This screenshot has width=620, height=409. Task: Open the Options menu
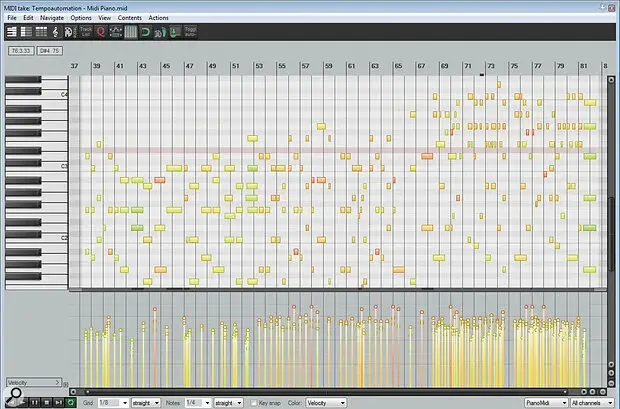click(81, 18)
